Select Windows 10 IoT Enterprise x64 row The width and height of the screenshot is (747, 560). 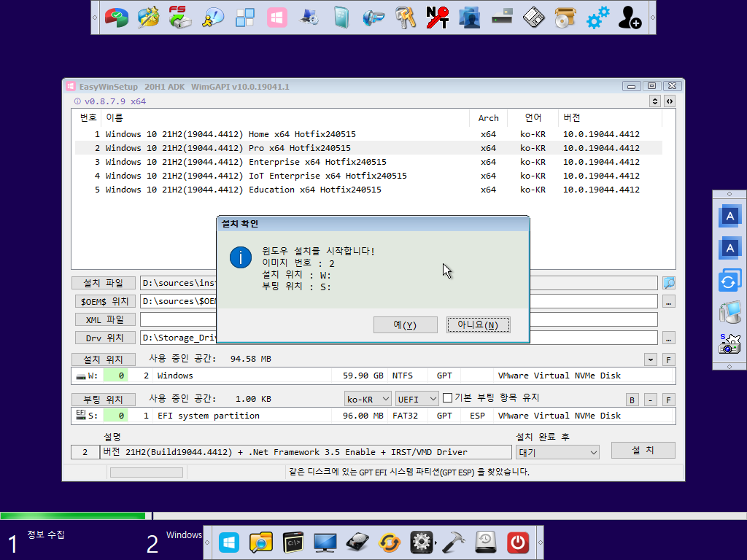pyautogui.click(x=368, y=176)
